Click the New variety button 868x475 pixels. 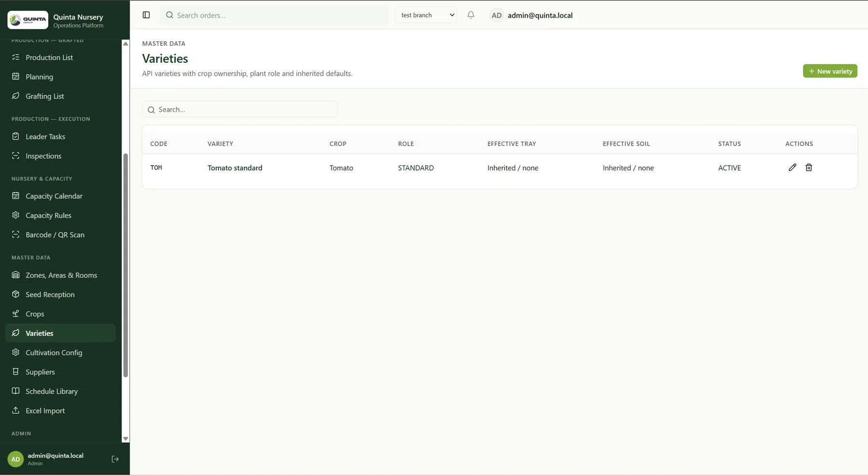click(x=830, y=71)
